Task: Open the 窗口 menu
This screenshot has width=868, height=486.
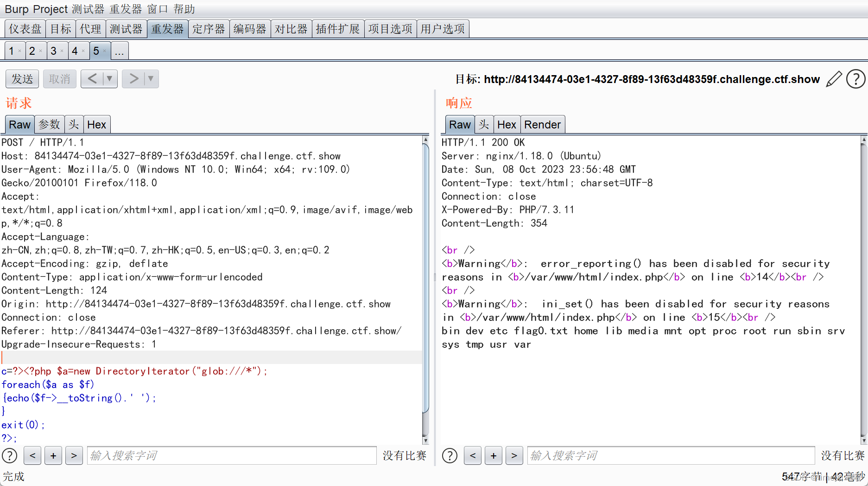Action: pyautogui.click(x=158, y=9)
